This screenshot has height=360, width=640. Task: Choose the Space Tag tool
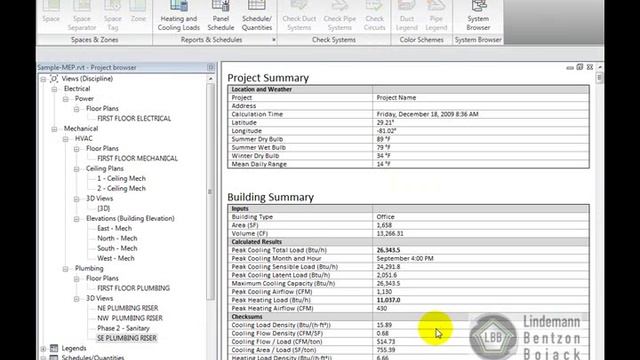(112, 16)
